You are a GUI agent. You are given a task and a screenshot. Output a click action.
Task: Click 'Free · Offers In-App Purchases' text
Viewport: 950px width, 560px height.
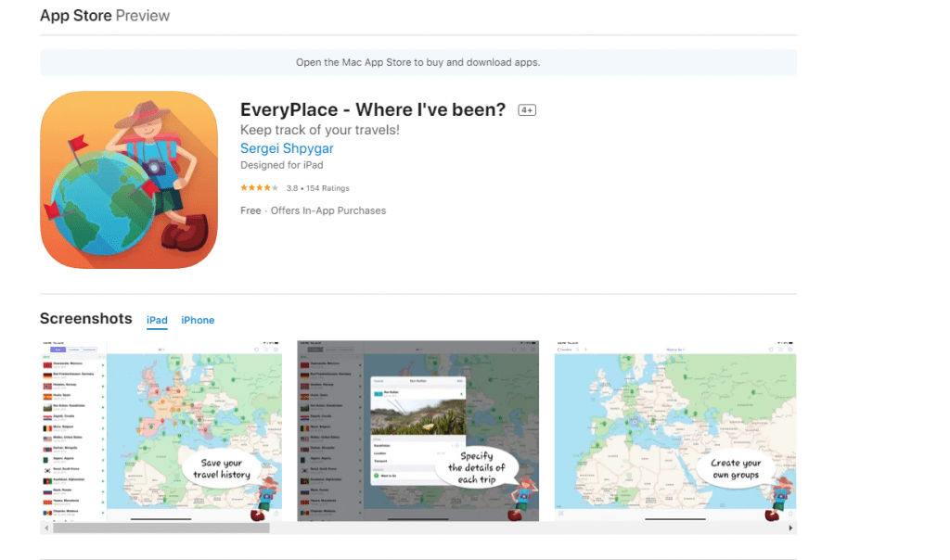(314, 210)
